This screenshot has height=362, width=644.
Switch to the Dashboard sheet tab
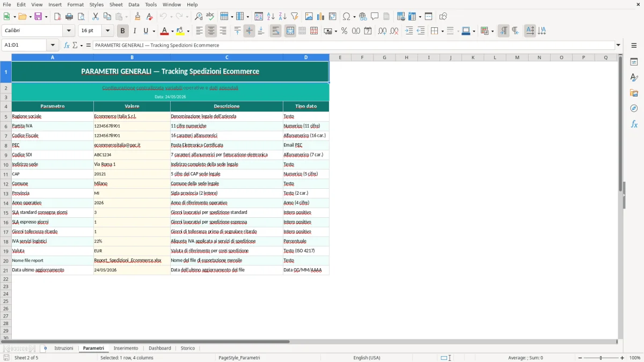click(x=160, y=348)
